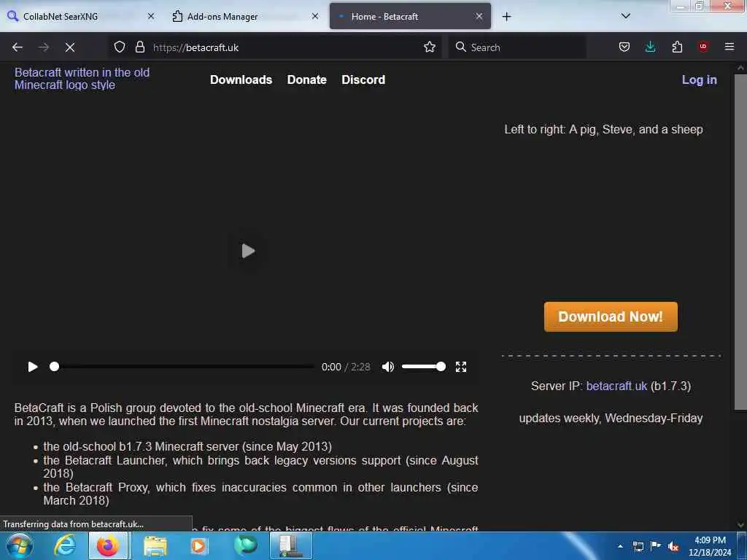The height and width of the screenshot is (560, 747).
Task: Adjust the video volume slider
Action: (424, 367)
